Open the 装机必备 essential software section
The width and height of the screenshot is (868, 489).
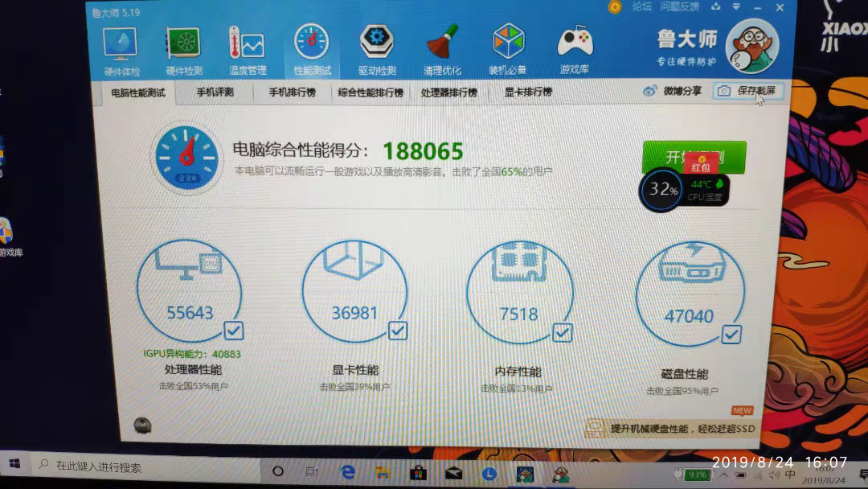pyautogui.click(x=508, y=50)
